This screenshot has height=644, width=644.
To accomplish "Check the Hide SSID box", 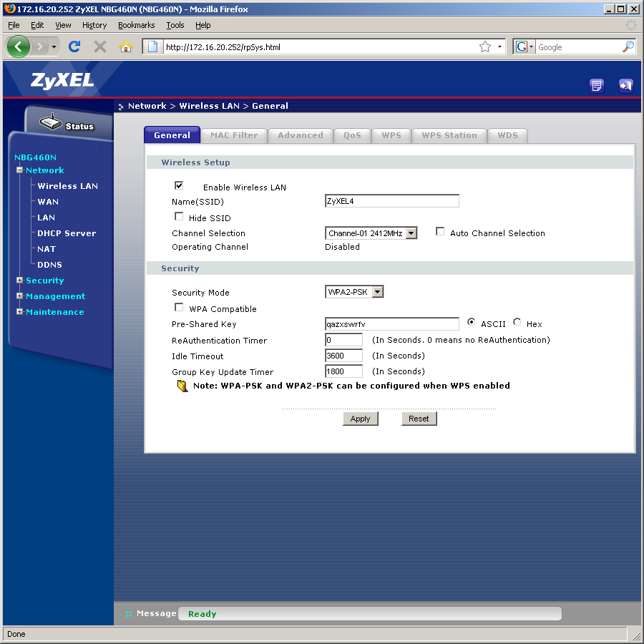I will (179, 216).
